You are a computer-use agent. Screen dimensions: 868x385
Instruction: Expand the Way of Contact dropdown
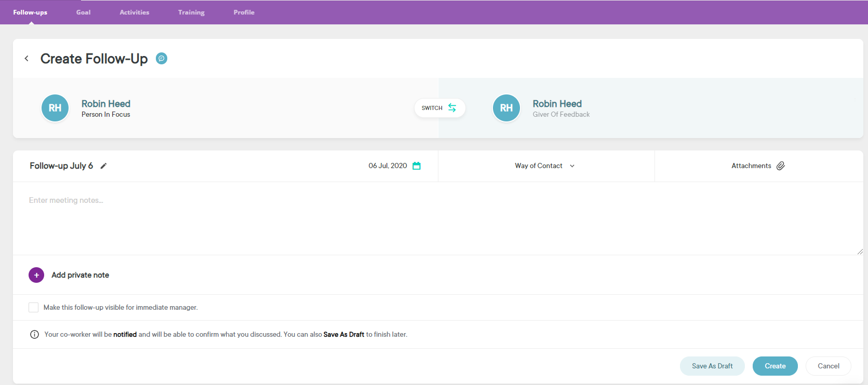(x=545, y=166)
